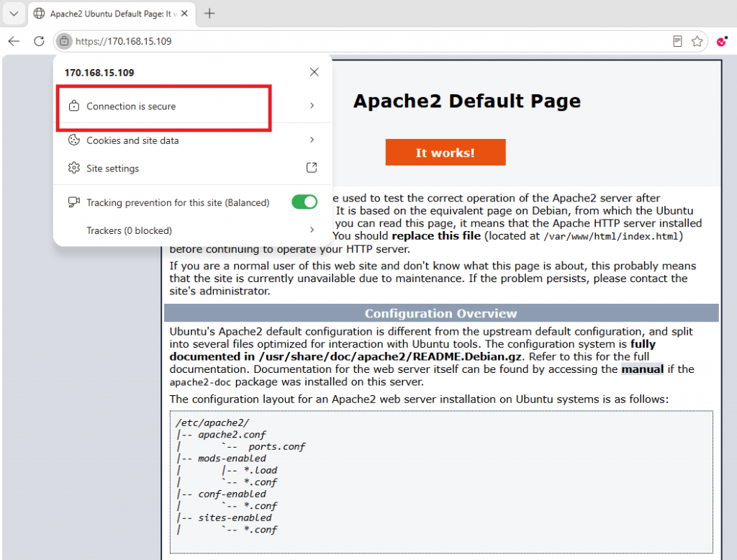Click the cookie icon in the popup
The width and height of the screenshot is (737, 560).
tap(74, 140)
